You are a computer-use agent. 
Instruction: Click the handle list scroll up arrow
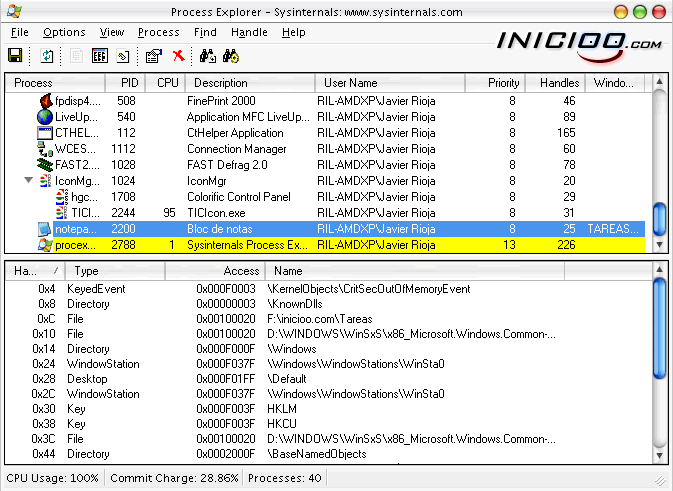click(660, 270)
